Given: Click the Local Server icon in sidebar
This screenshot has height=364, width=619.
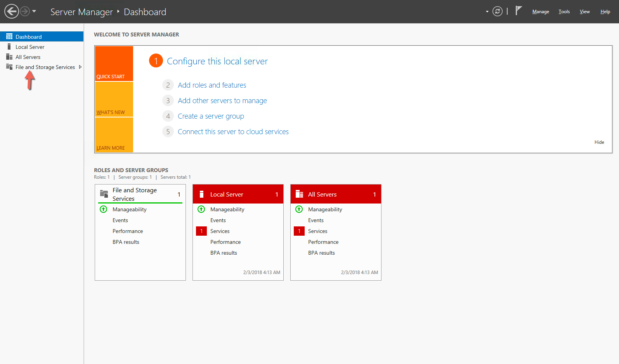Looking at the screenshot, I should [x=9, y=47].
